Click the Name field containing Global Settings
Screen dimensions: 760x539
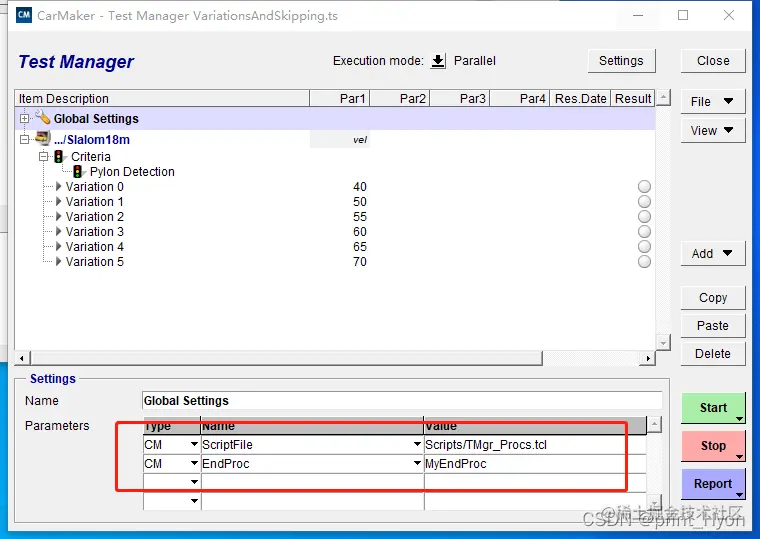coord(402,401)
